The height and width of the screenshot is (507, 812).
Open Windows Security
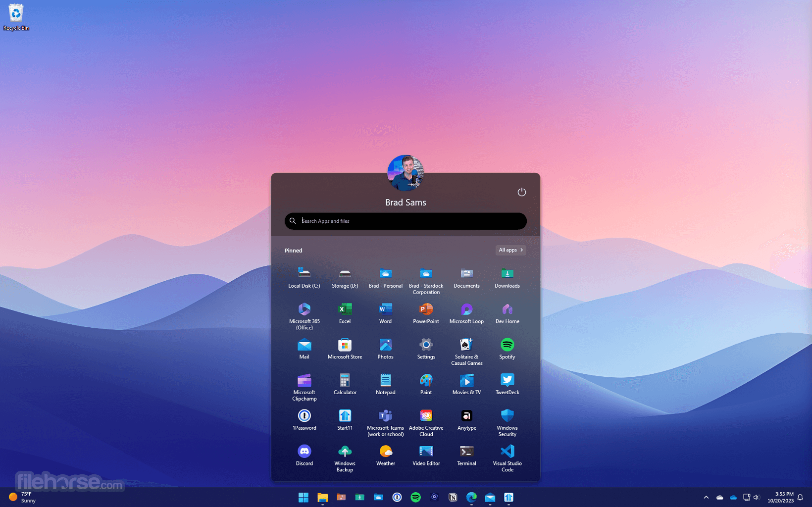507,423
